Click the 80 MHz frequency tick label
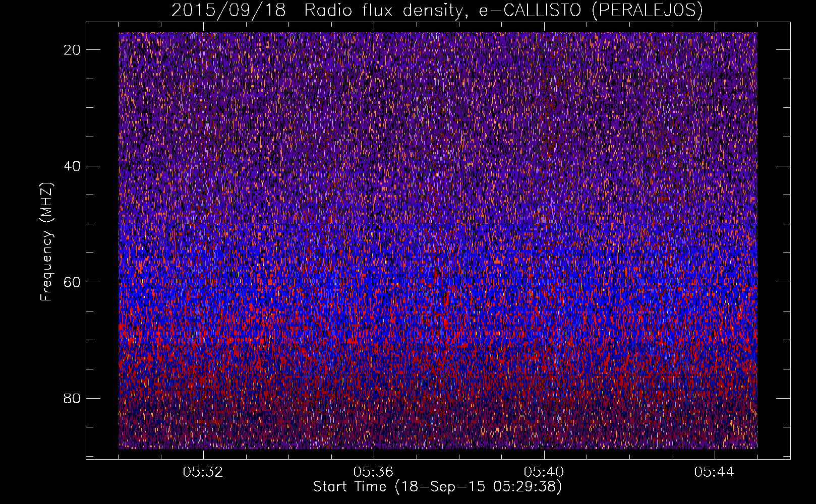The height and width of the screenshot is (504, 816). tap(73, 398)
